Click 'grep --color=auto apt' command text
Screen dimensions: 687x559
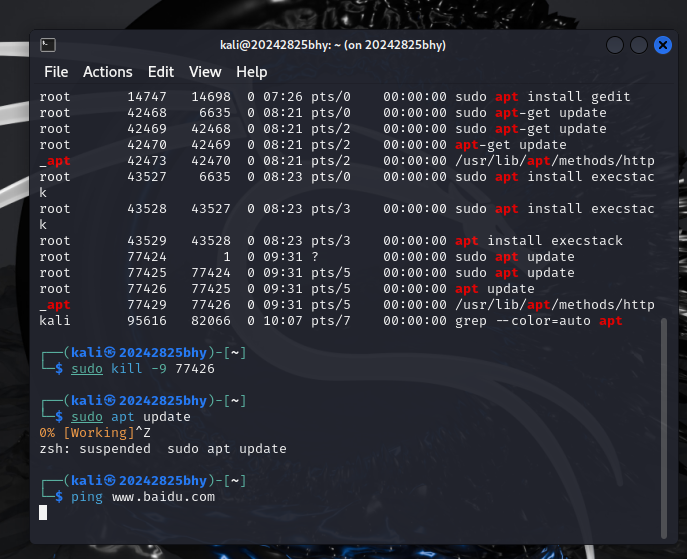point(538,321)
